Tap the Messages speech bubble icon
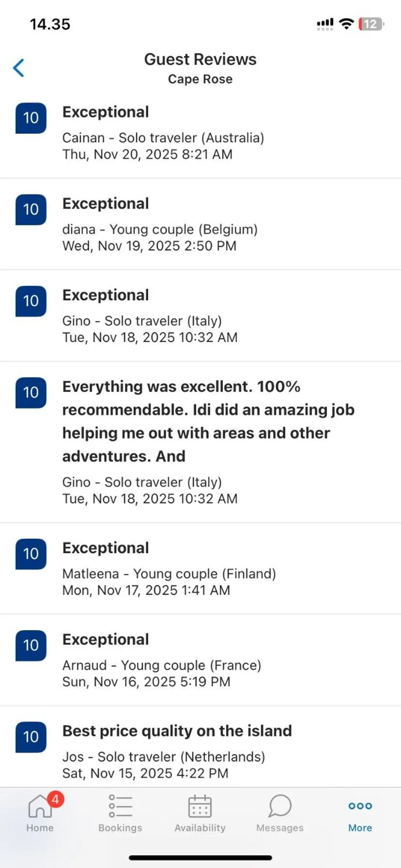 tap(280, 806)
